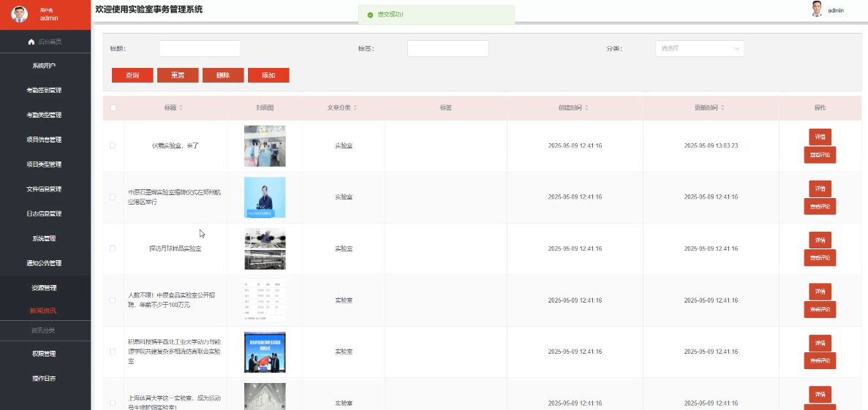Viewport: 868px width, 410px height.
Task: Click the 提交成功 notification message
Action: coord(437,15)
